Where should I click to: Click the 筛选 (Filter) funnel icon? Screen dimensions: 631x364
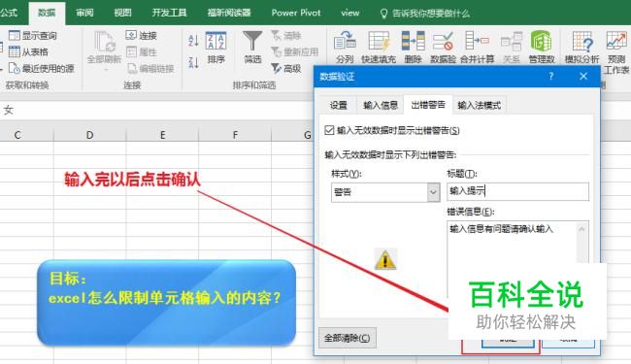click(x=252, y=41)
